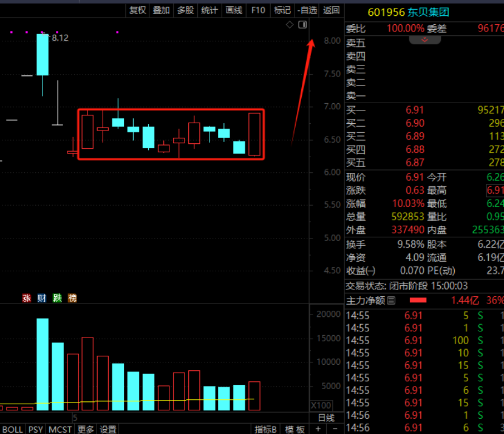Click the red 涨 info tag

[26, 298]
